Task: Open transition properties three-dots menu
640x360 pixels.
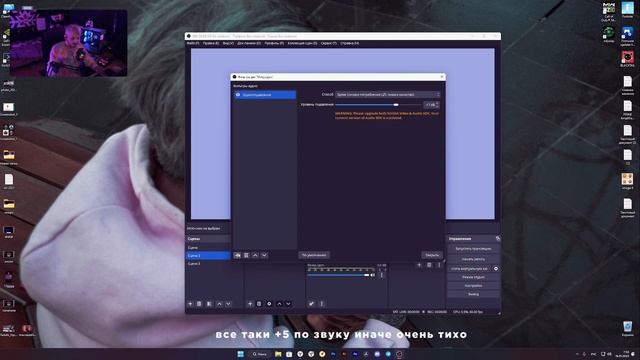Action: (439, 265)
